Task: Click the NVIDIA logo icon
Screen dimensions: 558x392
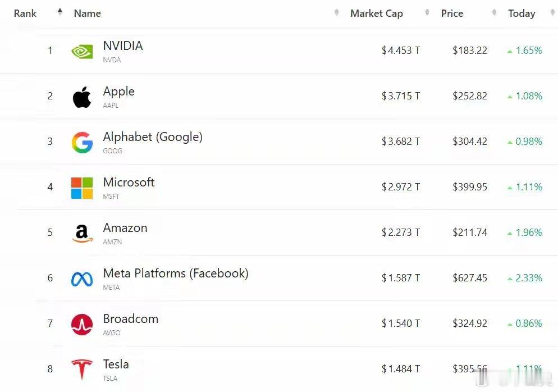Action: pos(82,52)
